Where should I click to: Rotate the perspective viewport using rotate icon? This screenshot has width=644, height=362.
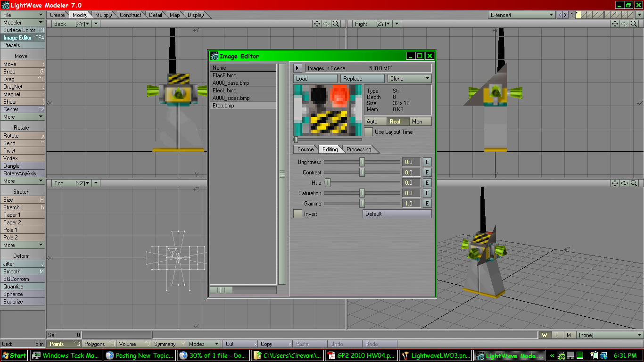click(625, 183)
